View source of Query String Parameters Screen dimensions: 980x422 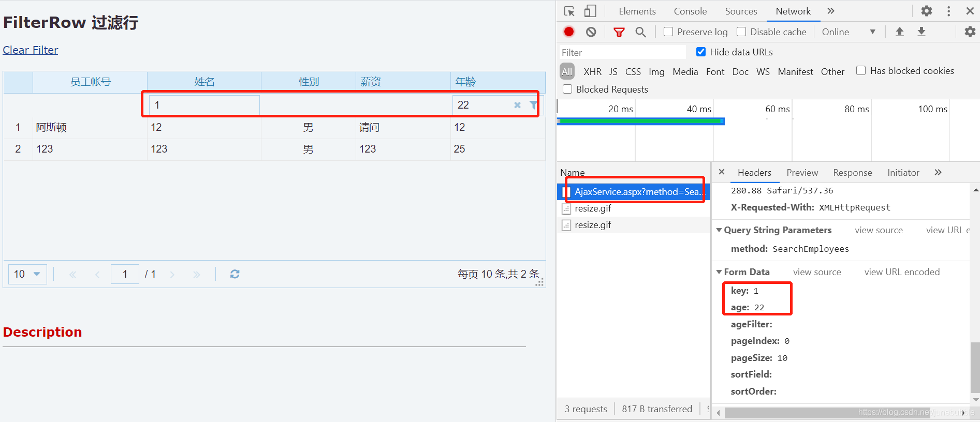pyautogui.click(x=879, y=230)
